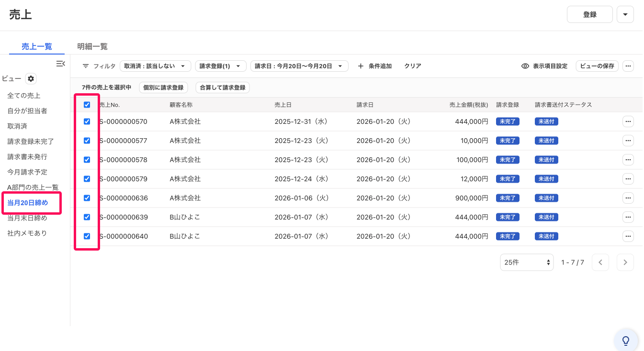644x351 pixels.
Task: Sort by 売上日 column header
Action: 283,105
